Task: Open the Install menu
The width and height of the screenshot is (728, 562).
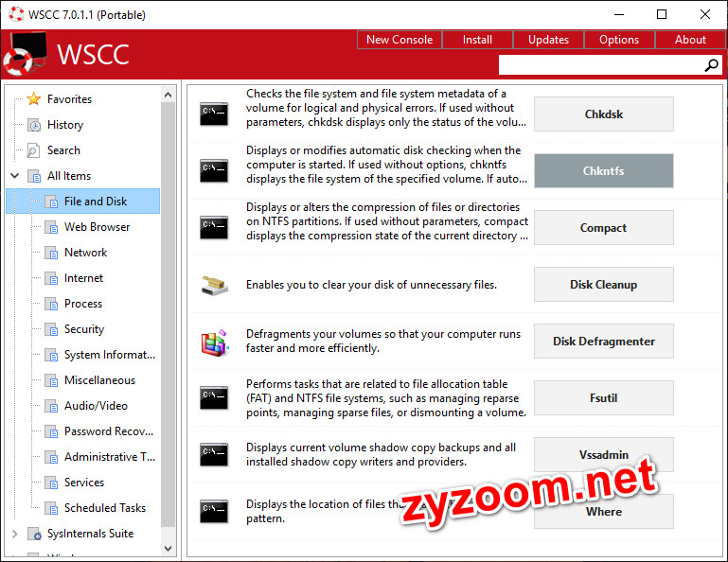Action: click(x=477, y=40)
